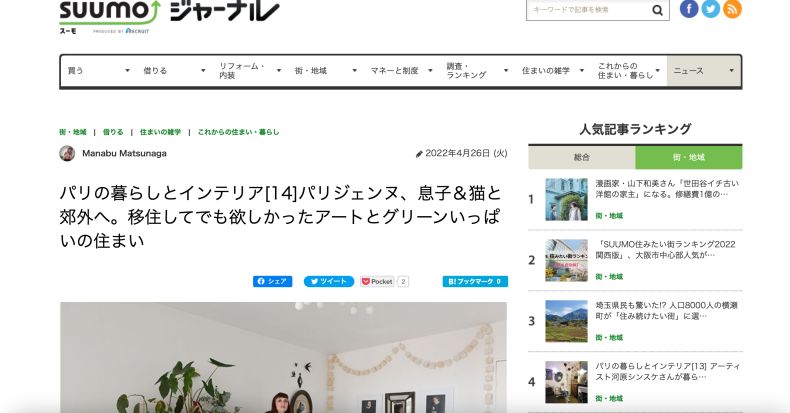
Task: Select the 街・地域 ranking tab
Action: pos(689,158)
